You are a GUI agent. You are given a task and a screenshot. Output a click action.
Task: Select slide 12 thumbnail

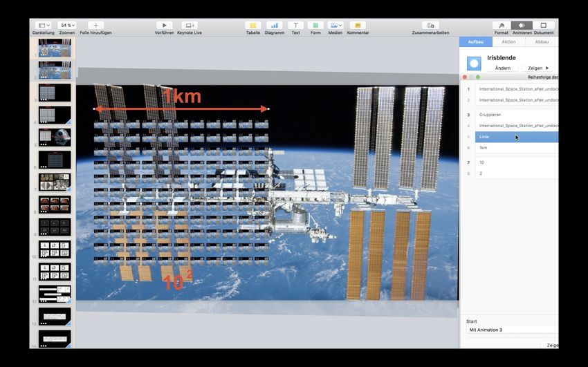[x=55, y=294]
